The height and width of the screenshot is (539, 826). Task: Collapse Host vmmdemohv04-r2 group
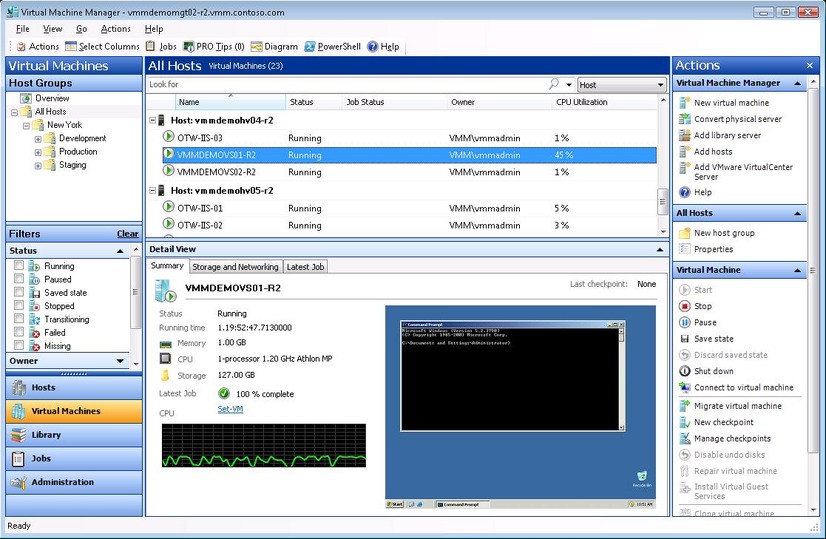coord(153,120)
